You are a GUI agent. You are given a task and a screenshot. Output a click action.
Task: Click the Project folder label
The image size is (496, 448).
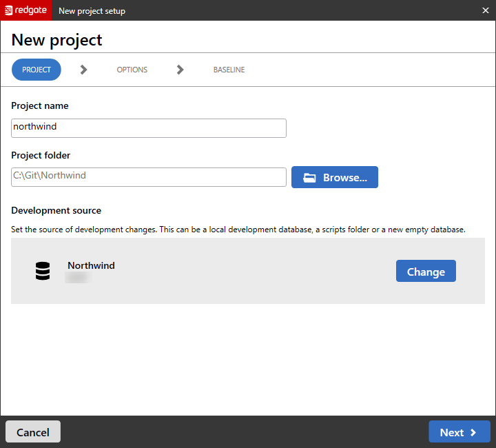[41, 155]
